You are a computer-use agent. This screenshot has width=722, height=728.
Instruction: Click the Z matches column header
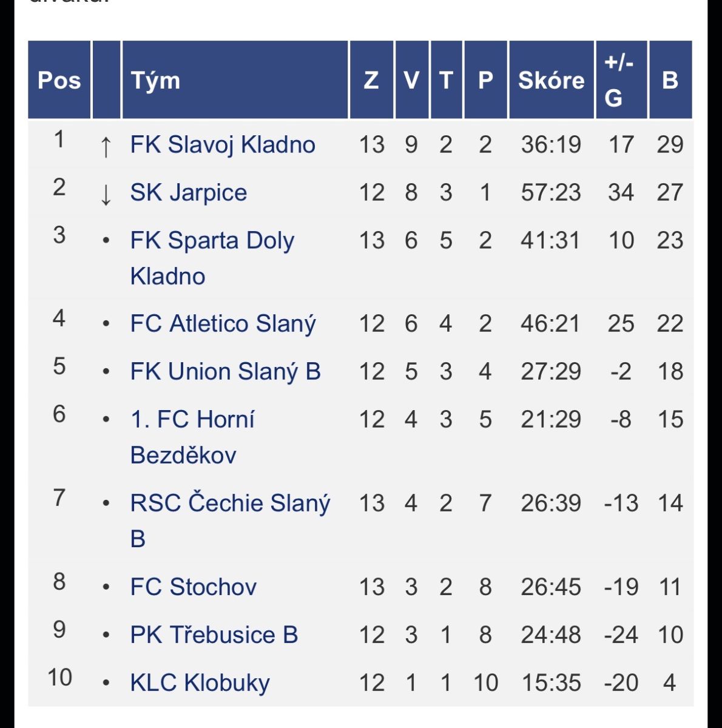click(371, 80)
